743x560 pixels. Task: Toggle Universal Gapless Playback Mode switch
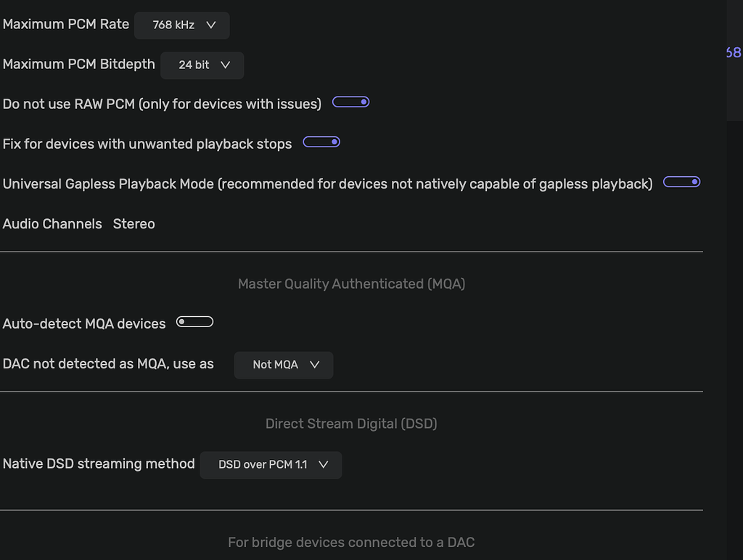[x=682, y=182]
